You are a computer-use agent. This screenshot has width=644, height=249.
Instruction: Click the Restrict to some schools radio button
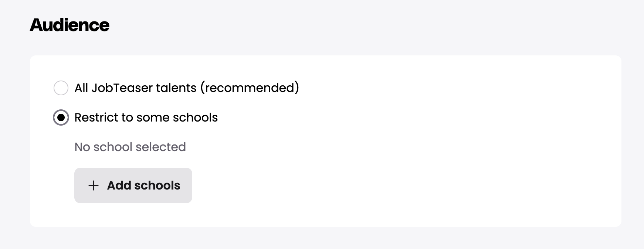(61, 117)
